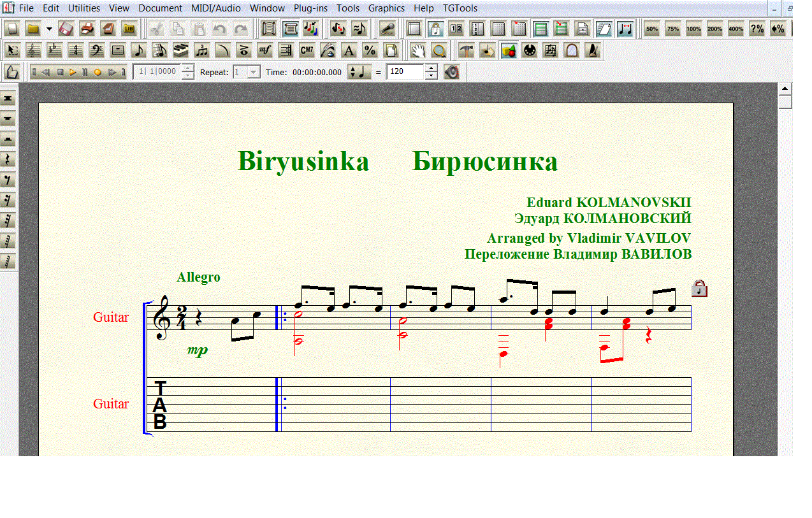Set zoom to 200% button
The image size is (812, 518).
click(714, 29)
